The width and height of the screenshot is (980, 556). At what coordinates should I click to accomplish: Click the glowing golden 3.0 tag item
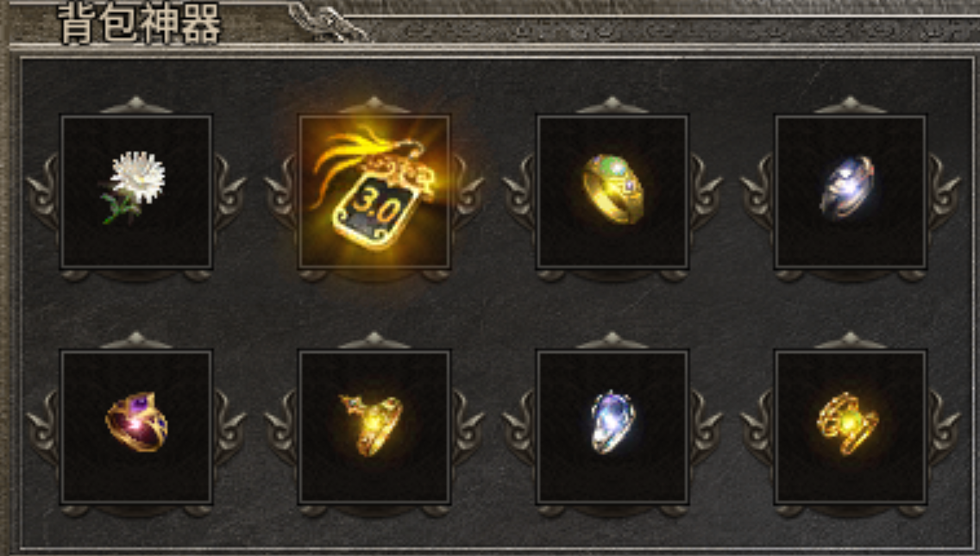374,190
